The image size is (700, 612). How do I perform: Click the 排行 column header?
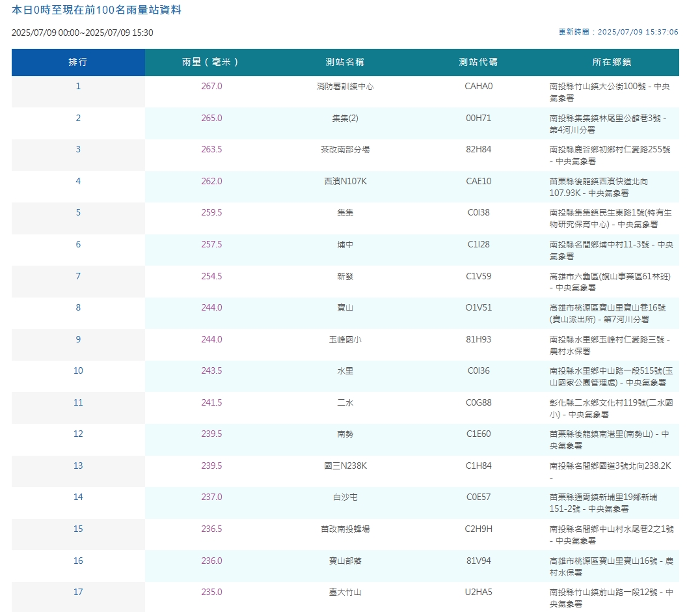78,62
